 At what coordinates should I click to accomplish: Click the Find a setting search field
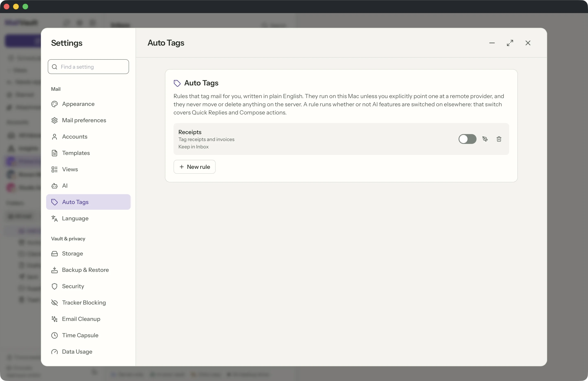[x=88, y=67]
